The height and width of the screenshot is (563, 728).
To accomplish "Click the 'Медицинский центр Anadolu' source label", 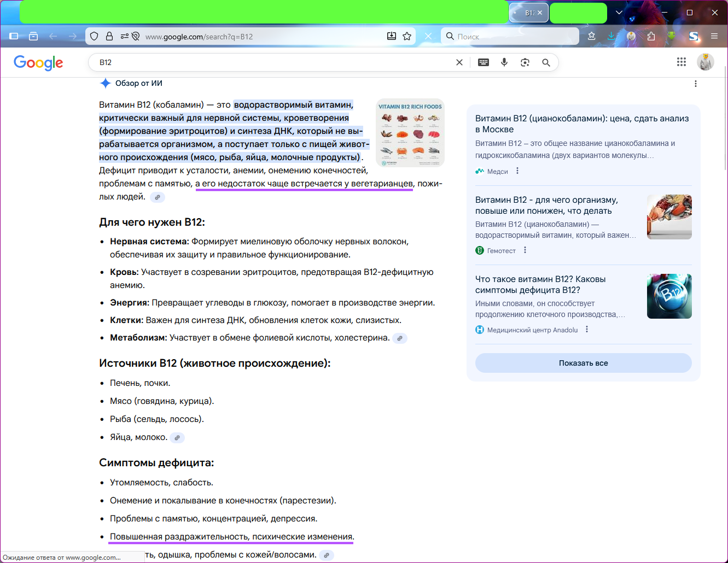I will 533,330.
